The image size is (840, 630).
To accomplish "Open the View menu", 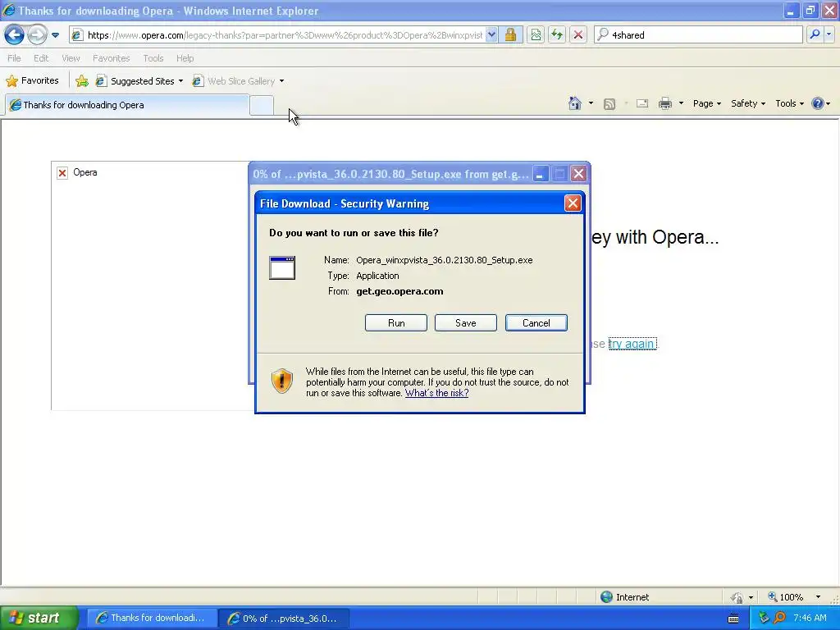I will tap(71, 58).
